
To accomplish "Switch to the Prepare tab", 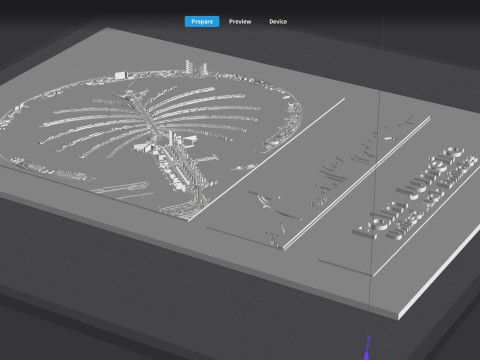I will pyautogui.click(x=202, y=22).
